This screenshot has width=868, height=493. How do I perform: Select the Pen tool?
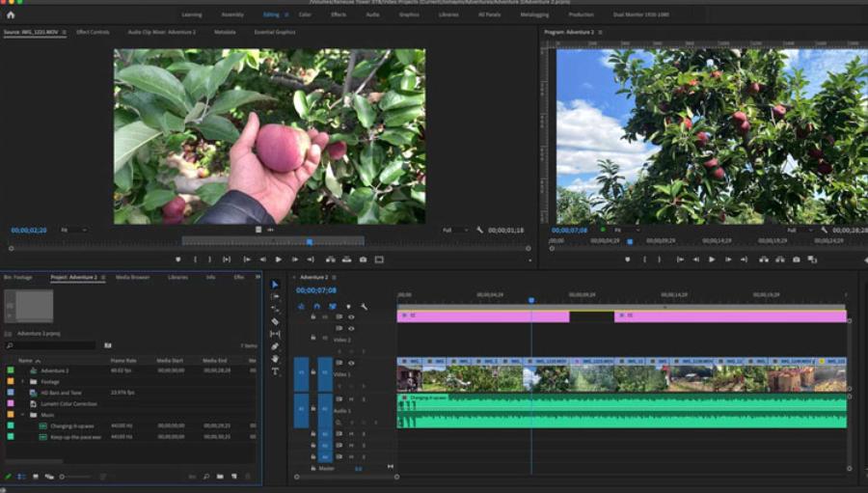(275, 346)
